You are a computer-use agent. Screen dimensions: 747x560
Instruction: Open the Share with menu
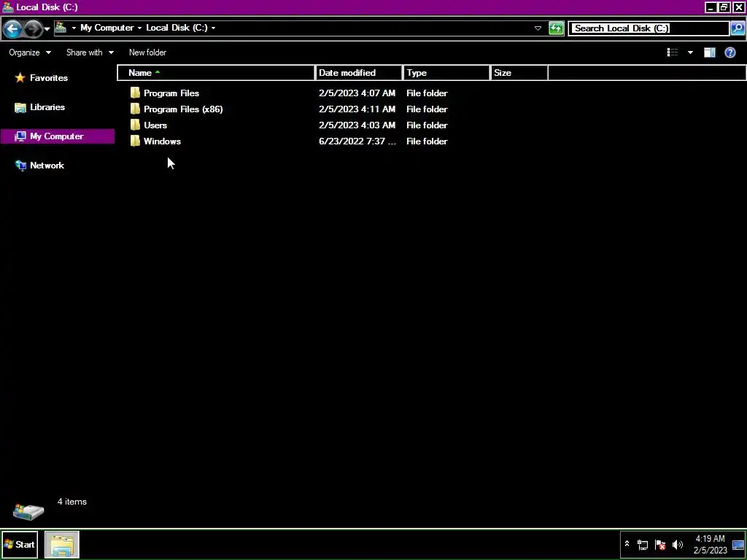(90, 52)
